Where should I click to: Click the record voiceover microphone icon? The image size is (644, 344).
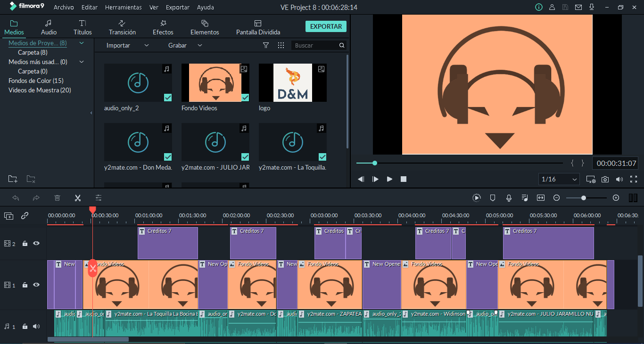[509, 198]
